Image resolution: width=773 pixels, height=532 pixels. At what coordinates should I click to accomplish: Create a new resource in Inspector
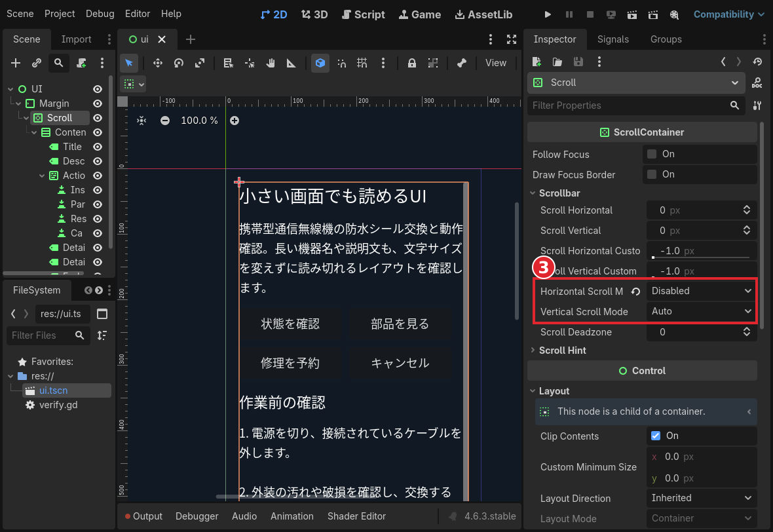click(x=537, y=62)
